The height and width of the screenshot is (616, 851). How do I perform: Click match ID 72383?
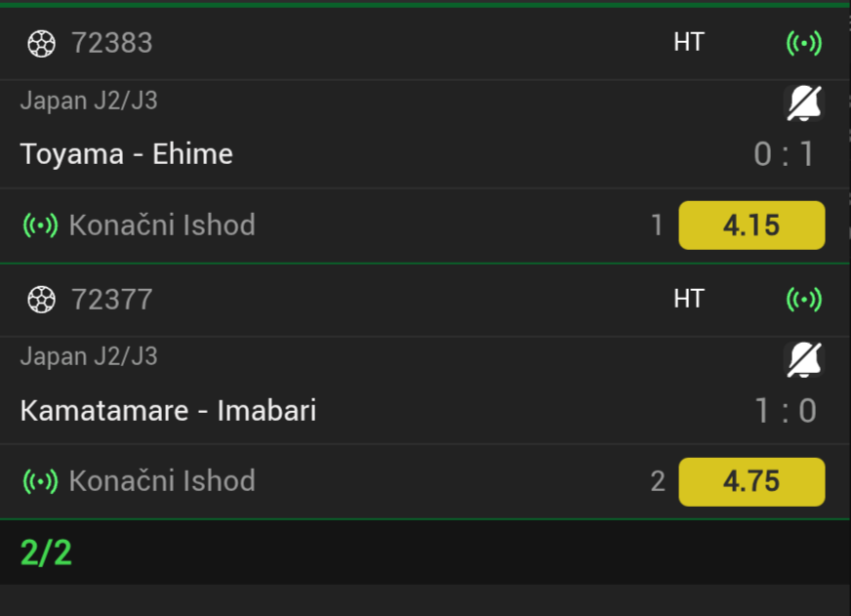(111, 43)
